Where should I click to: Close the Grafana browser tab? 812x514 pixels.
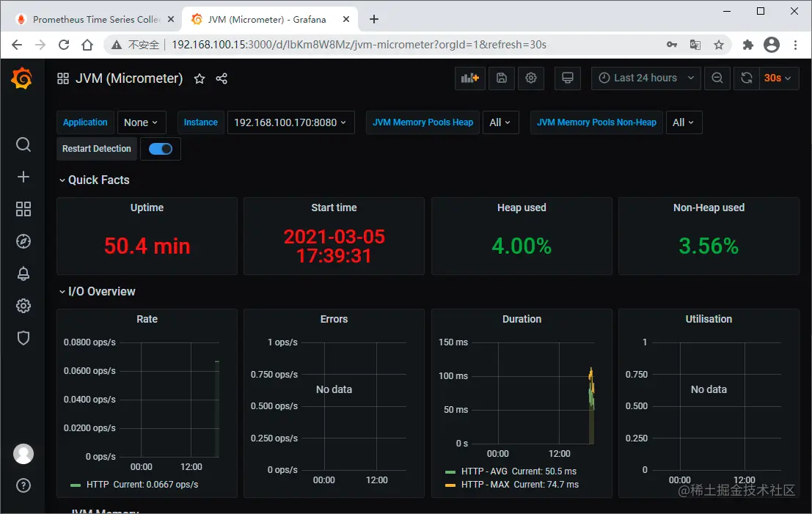pyautogui.click(x=346, y=19)
